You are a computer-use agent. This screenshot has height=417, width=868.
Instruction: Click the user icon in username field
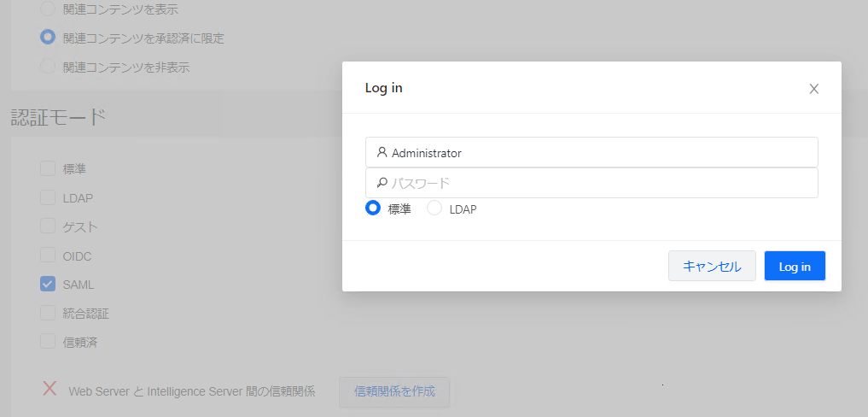pos(382,152)
